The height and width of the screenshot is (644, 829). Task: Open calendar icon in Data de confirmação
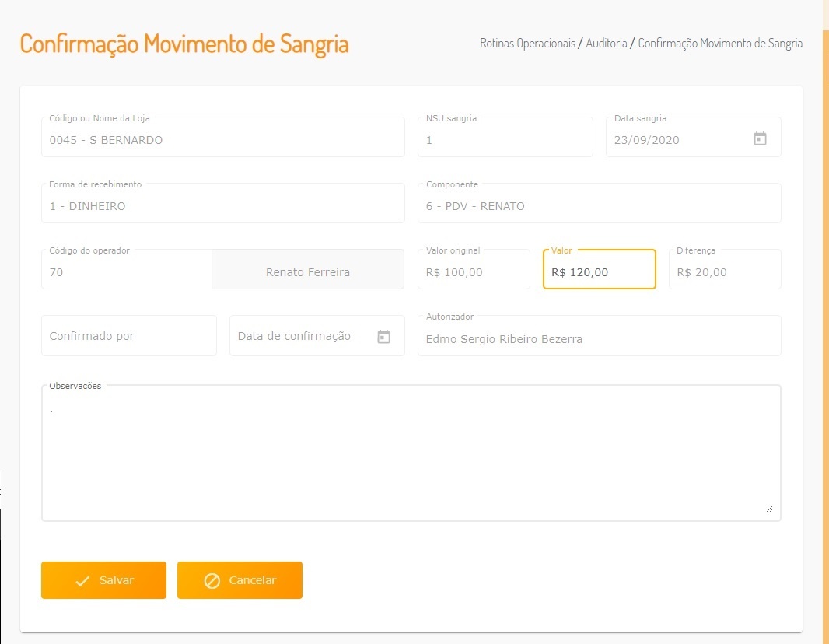click(x=383, y=337)
